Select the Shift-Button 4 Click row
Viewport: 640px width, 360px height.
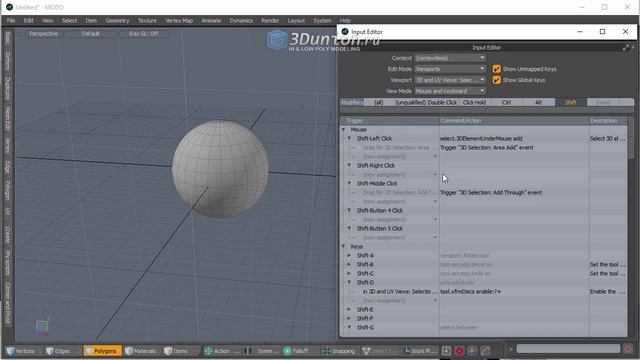click(380, 211)
